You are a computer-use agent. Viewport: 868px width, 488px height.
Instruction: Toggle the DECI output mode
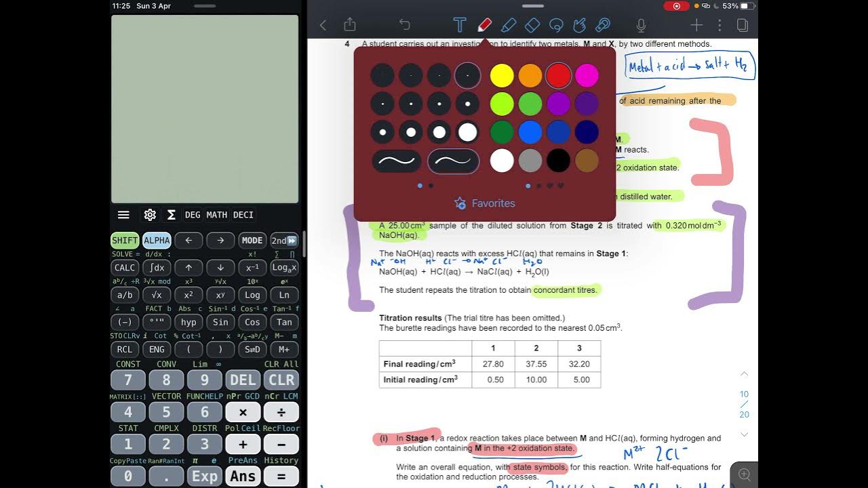pos(243,215)
